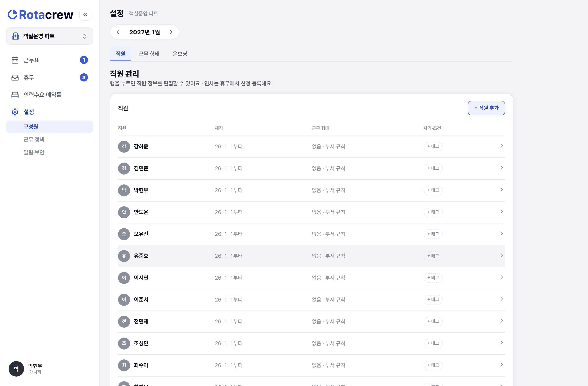Screen dimensions: 588x386
Task: Click 오유진 avatar icon
Action: [x=124, y=234]
